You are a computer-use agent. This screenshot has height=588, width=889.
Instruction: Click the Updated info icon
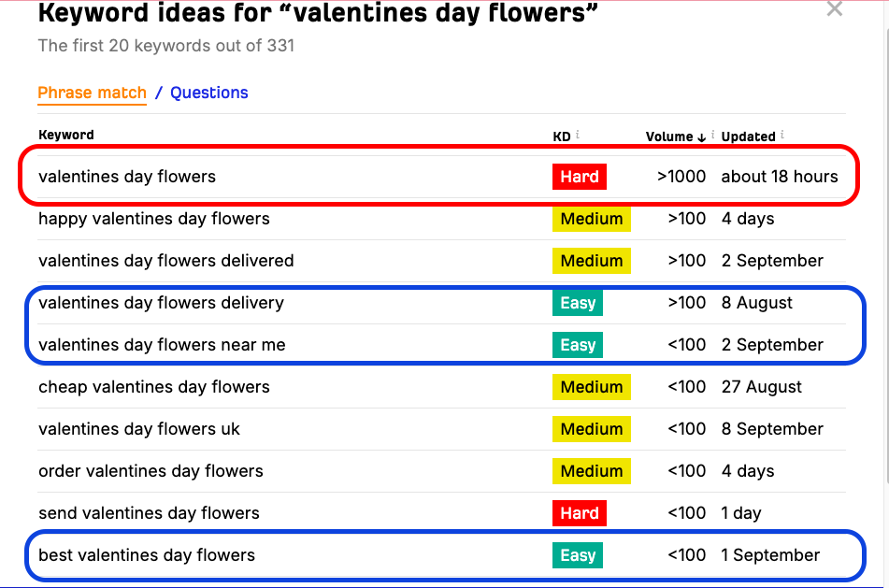pos(783,135)
